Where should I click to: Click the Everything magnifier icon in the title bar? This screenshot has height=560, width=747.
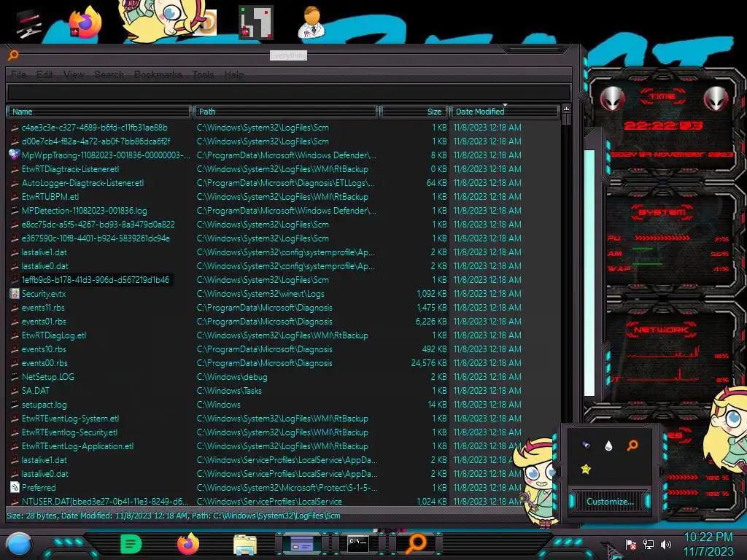pos(13,55)
